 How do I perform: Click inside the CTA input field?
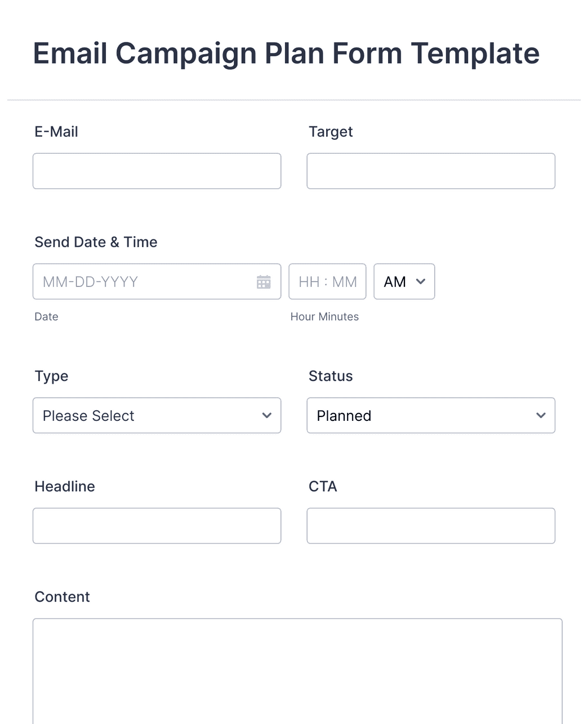[x=430, y=526]
